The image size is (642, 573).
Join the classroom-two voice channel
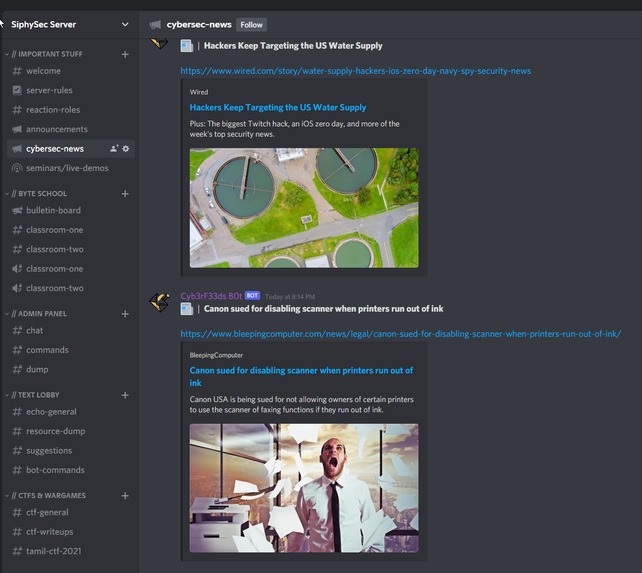point(70,288)
